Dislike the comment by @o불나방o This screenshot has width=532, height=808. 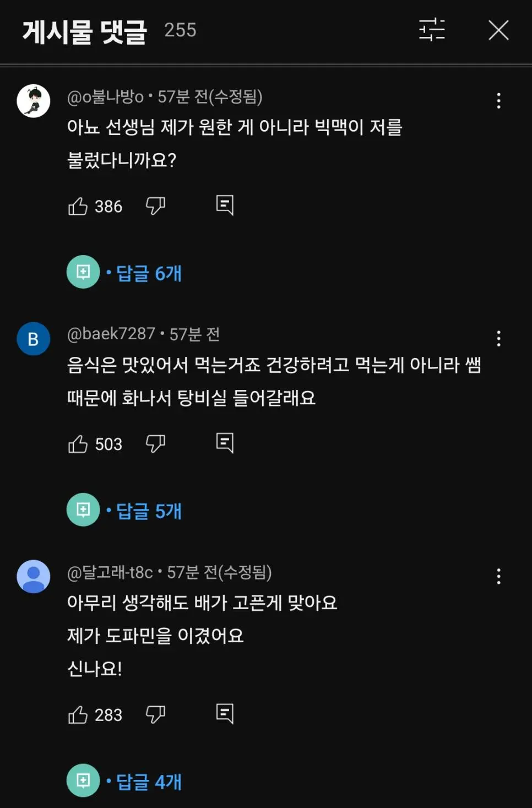coord(155,206)
